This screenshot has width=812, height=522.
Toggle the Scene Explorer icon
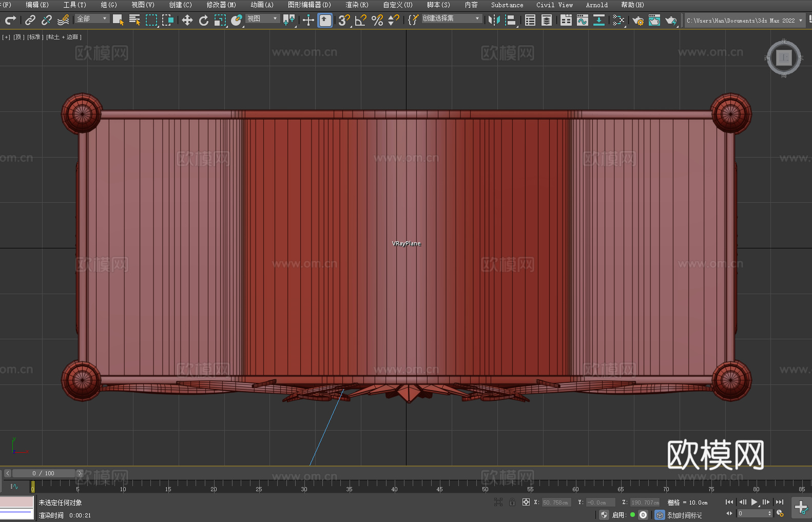coord(530,20)
